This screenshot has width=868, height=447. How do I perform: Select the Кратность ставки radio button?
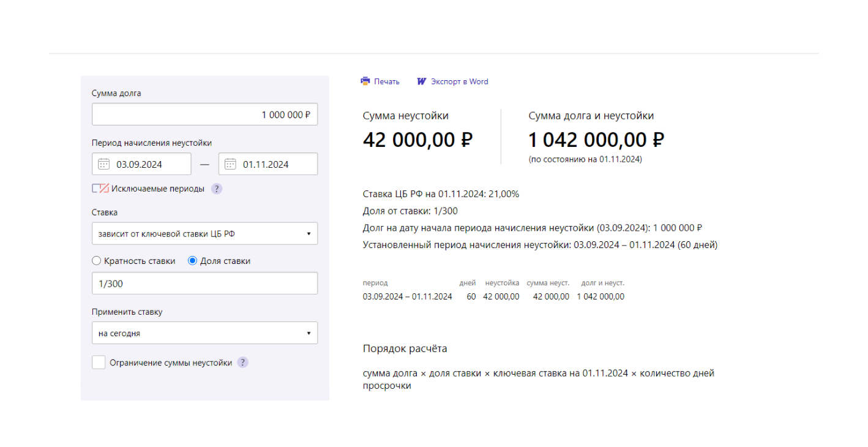pyautogui.click(x=96, y=261)
